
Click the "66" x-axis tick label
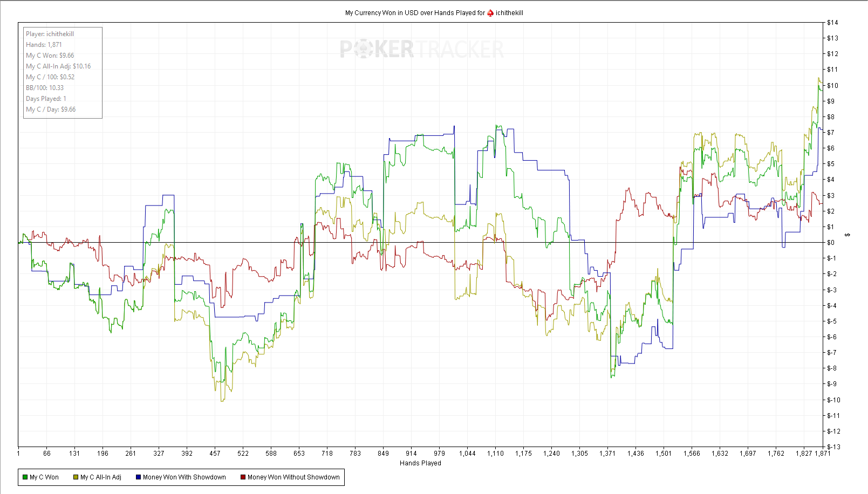[x=47, y=454]
